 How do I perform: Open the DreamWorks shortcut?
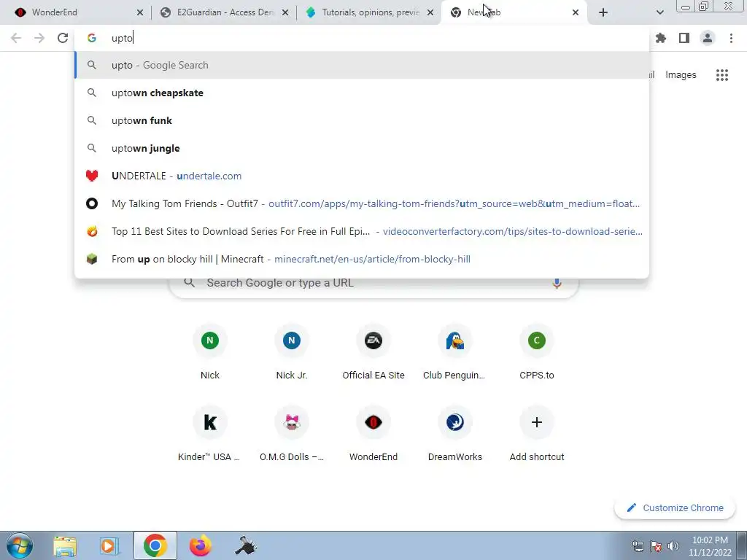(x=455, y=435)
